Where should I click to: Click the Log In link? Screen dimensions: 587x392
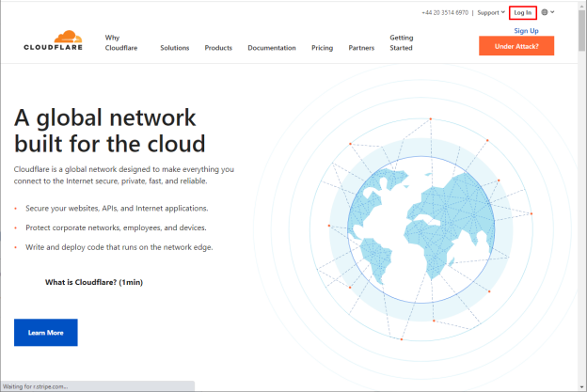point(523,13)
